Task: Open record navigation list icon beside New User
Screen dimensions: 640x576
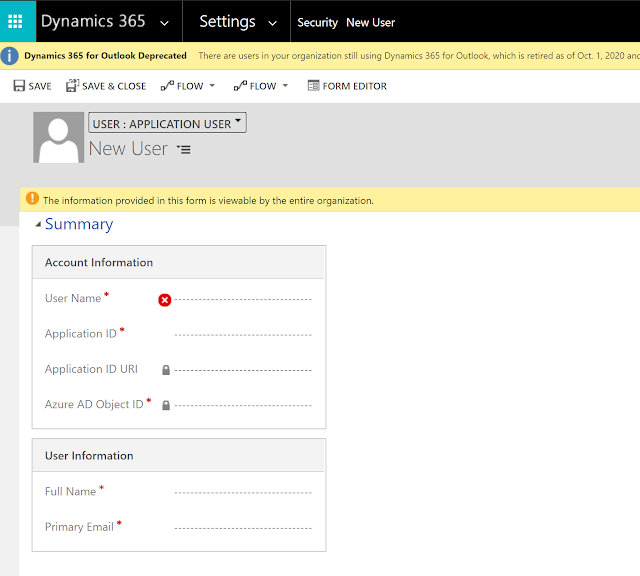Action: pos(184,149)
